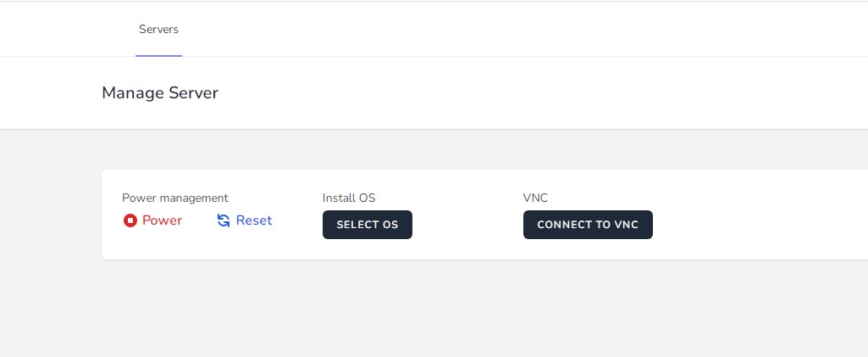Stop the server with the Power control
Image resolution: width=868 pixels, height=357 pixels.
[x=152, y=220]
